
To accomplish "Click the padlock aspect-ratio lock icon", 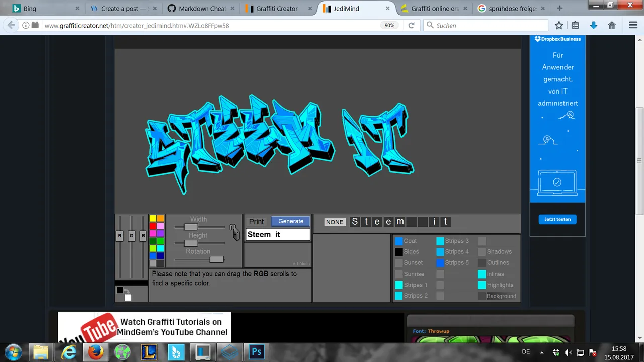I will [x=234, y=232].
